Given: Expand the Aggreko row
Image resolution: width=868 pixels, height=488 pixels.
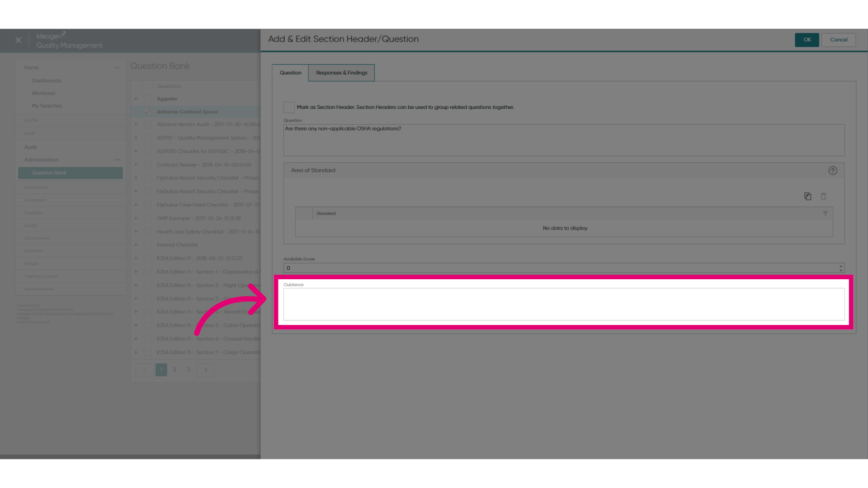Looking at the screenshot, I should pyautogui.click(x=136, y=99).
